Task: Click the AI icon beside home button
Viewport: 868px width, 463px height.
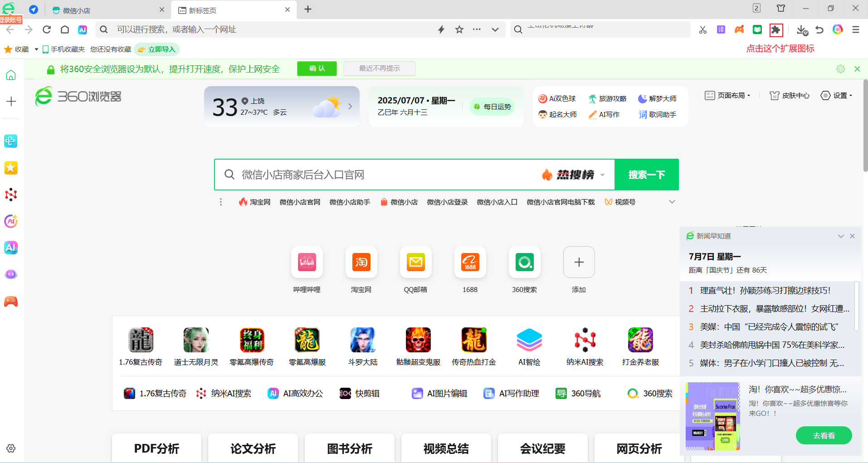Action: [83, 29]
